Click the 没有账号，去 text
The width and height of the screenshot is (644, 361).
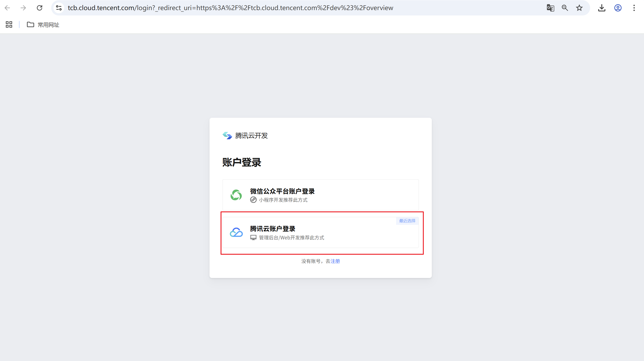click(x=316, y=261)
